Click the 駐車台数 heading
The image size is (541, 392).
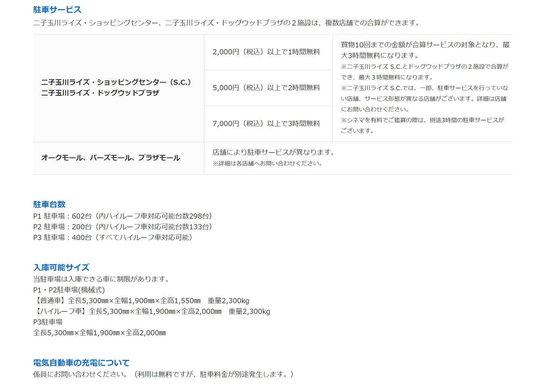(x=49, y=204)
